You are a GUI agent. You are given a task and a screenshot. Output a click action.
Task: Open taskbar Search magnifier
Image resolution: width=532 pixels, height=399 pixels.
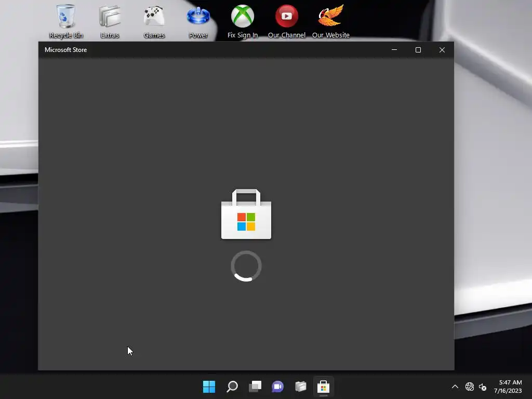232,387
